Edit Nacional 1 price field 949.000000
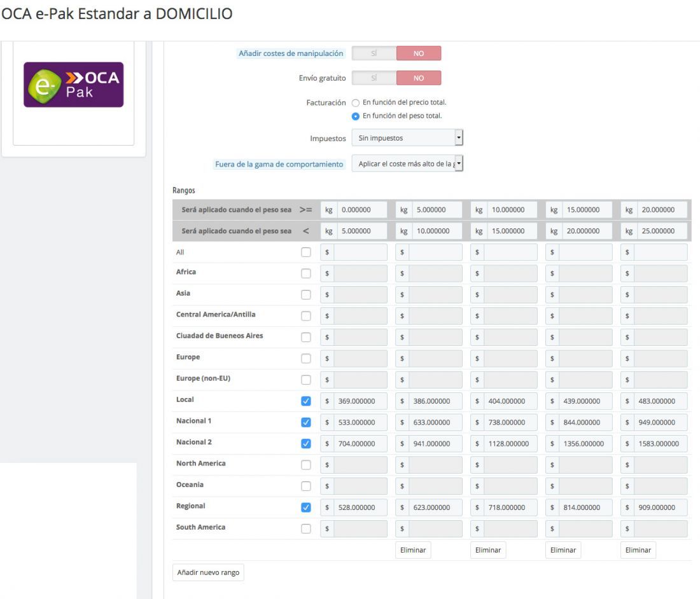The image size is (700, 599). coord(661,422)
